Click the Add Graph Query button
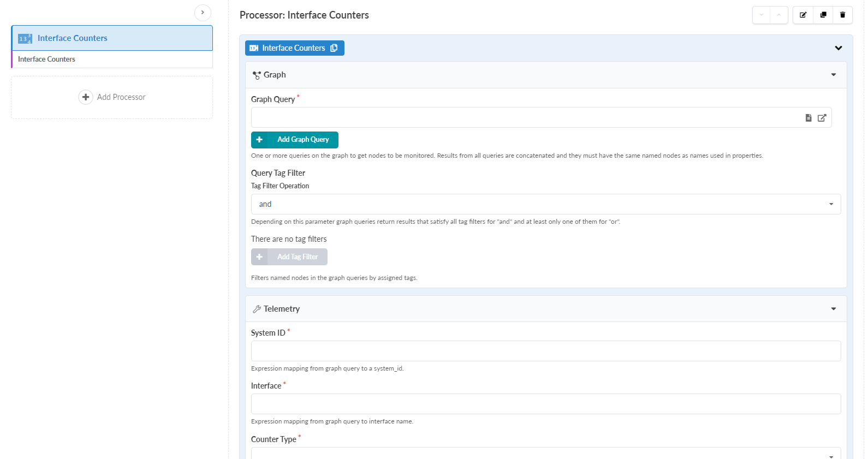The image size is (868, 459). coord(295,140)
